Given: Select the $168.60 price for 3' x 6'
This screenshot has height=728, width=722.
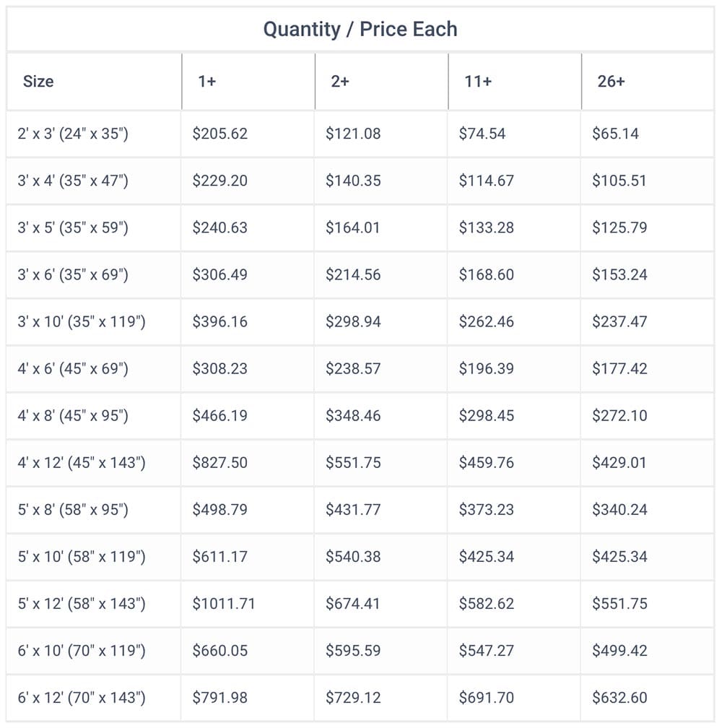Looking at the screenshot, I should coord(487,274).
